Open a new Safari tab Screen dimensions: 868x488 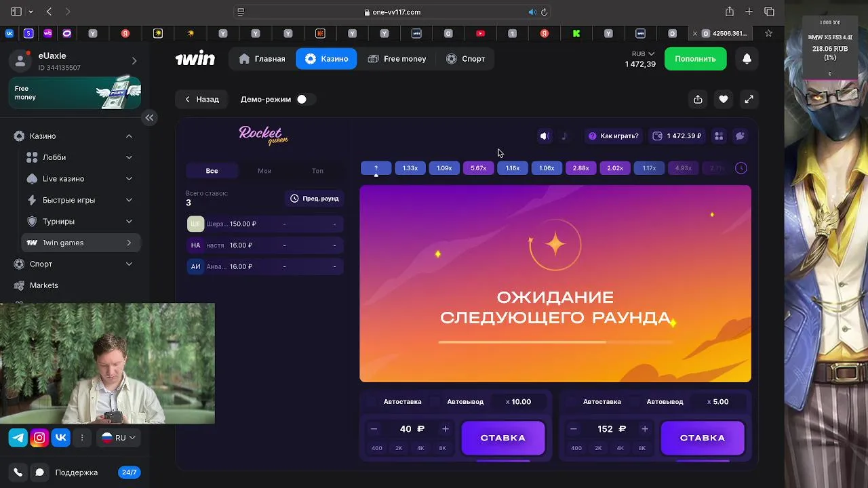pos(749,12)
